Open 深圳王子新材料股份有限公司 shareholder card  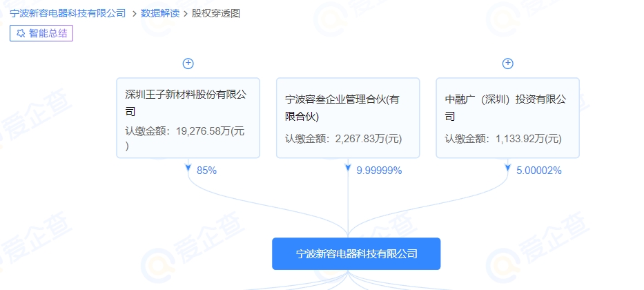[x=188, y=118]
